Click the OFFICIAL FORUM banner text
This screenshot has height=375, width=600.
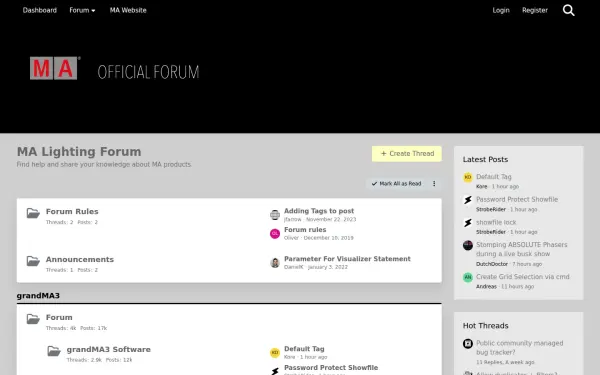pos(148,72)
